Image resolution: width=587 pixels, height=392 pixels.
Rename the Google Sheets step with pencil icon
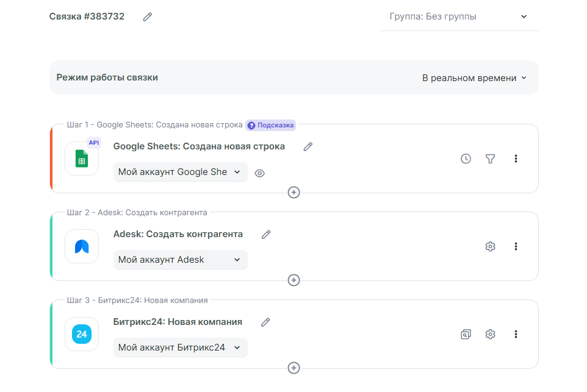click(x=308, y=147)
